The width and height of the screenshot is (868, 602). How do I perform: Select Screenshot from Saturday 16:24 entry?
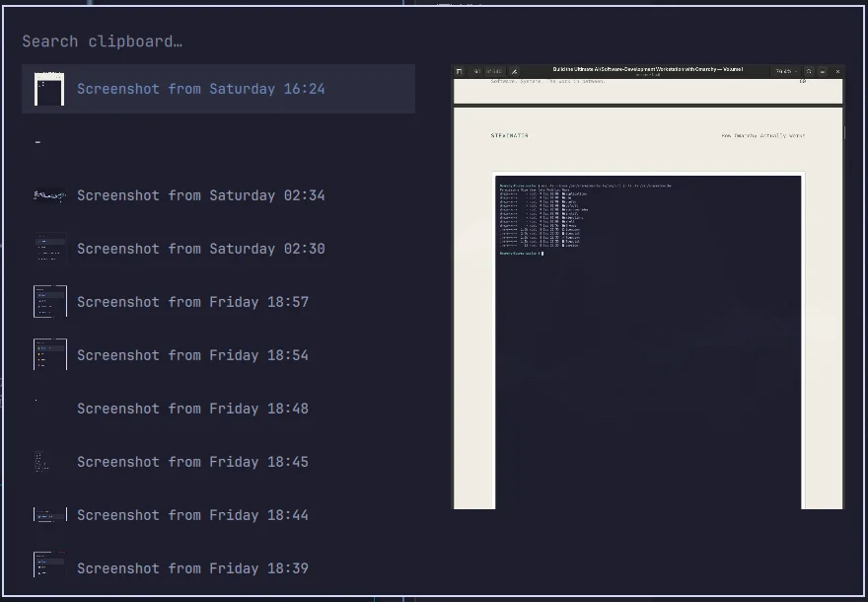[x=218, y=89]
